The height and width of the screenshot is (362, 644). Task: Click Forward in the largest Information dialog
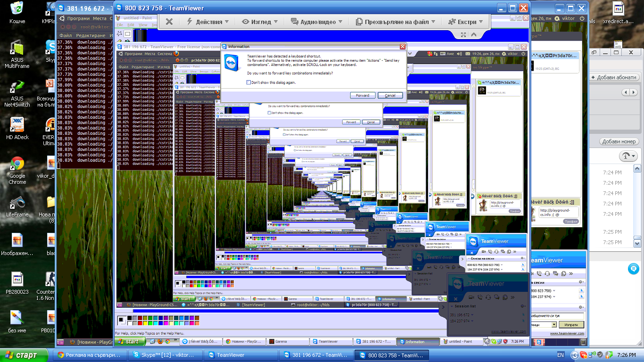point(363,95)
